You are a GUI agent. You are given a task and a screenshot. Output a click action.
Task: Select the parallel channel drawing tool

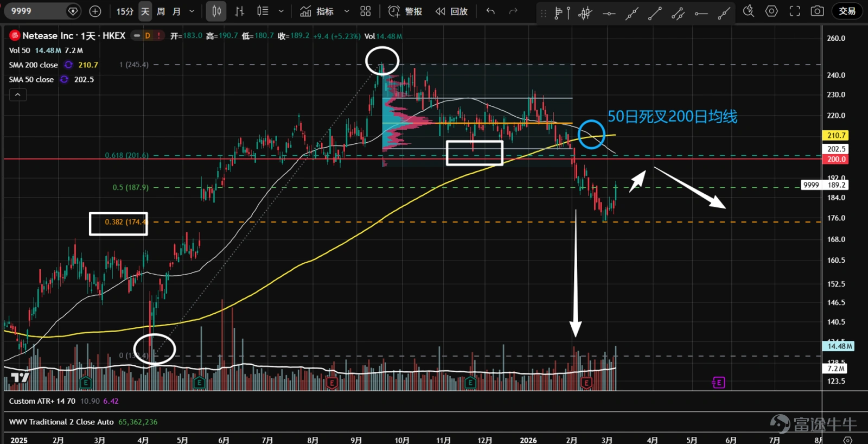[678, 13]
